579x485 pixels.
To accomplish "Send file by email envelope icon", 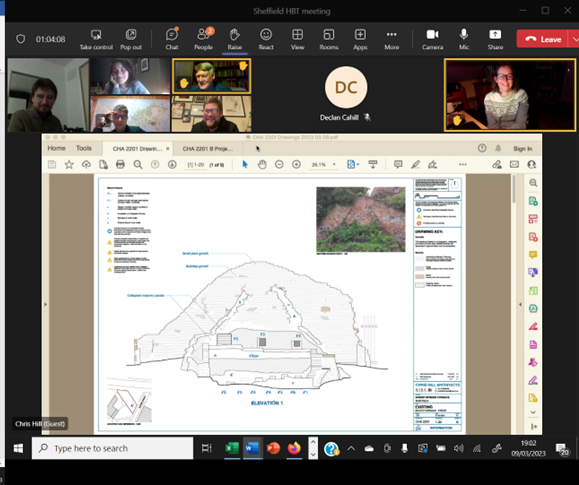I will pos(514,164).
